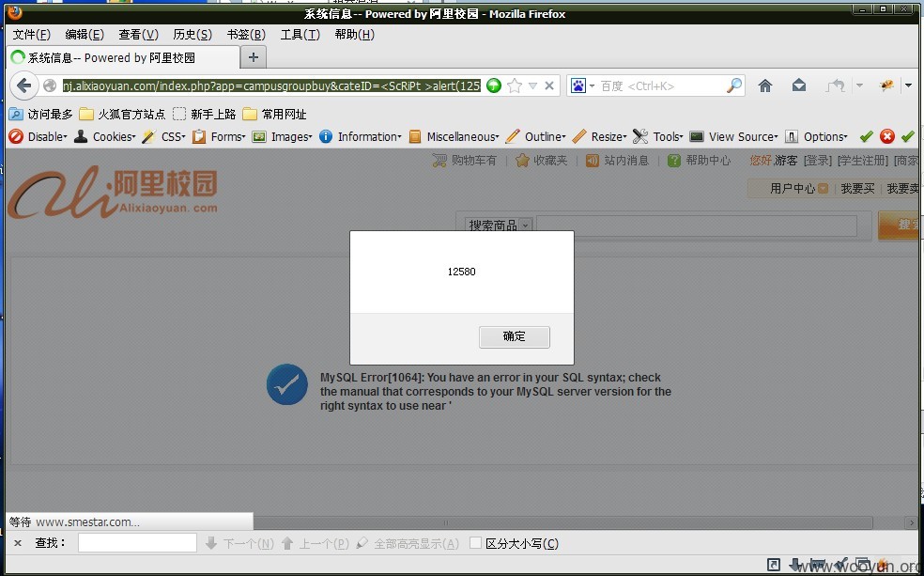Click the Home icon in toolbar

(x=765, y=86)
